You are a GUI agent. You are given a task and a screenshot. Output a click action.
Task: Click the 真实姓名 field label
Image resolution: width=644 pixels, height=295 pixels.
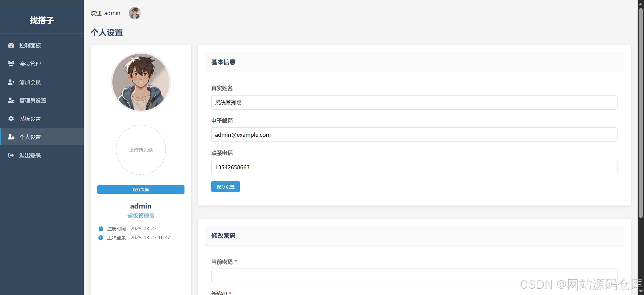[222, 88]
